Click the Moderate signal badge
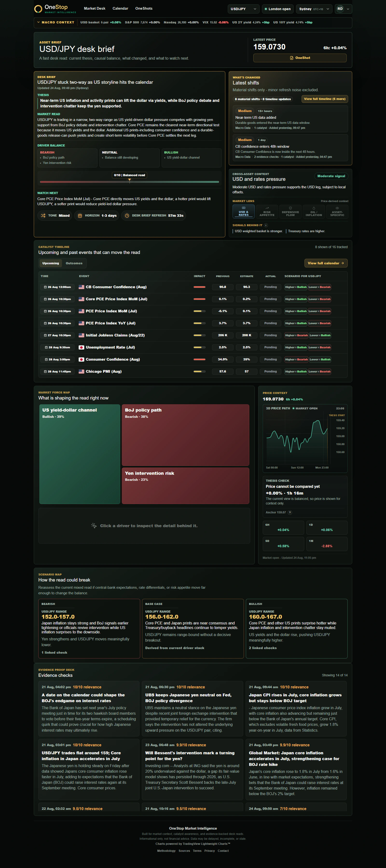Viewport: 386px width, 868px height. 331,176
